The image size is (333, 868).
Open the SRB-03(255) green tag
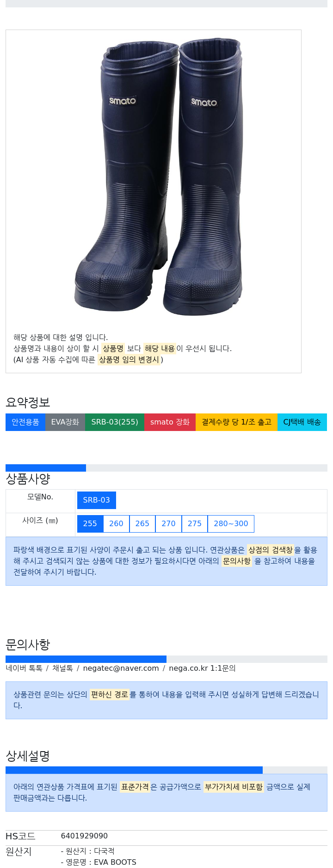(x=115, y=422)
